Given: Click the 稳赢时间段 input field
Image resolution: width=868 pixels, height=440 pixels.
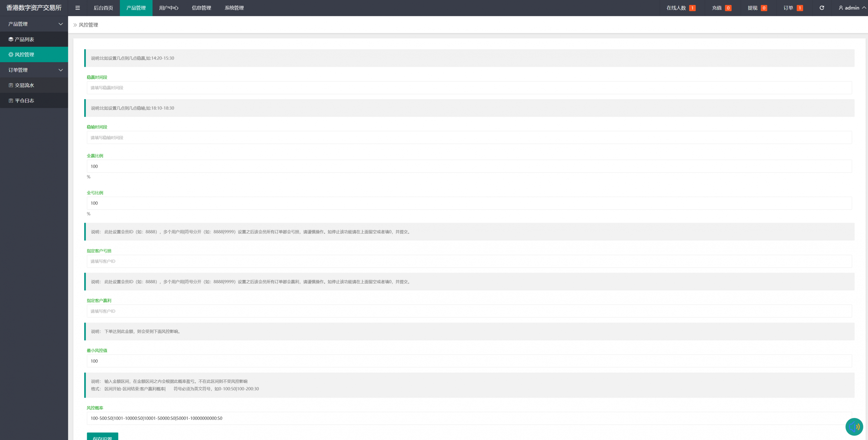Looking at the screenshot, I should (x=469, y=88).
